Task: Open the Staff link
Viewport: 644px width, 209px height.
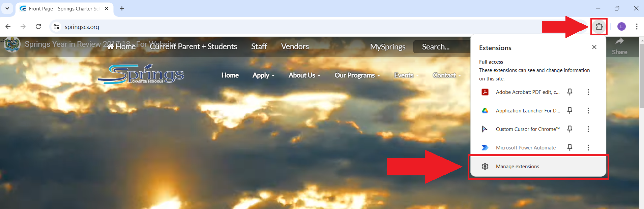Action: 259,46
